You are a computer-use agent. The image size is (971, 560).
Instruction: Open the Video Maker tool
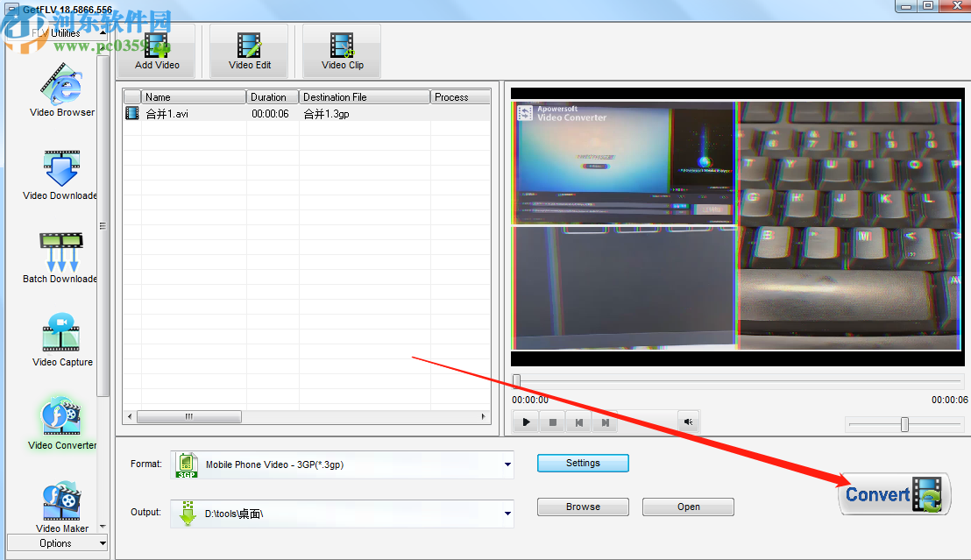tap(62, 507)
